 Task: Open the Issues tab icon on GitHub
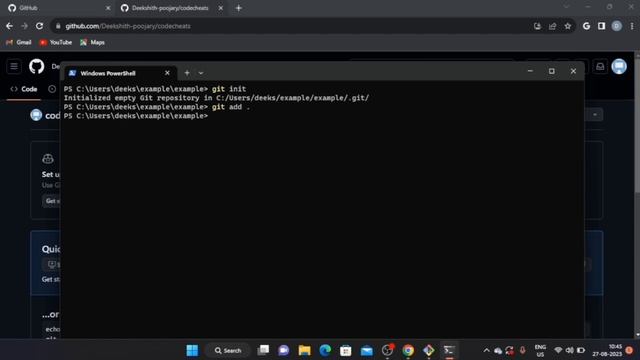[52, 89]
